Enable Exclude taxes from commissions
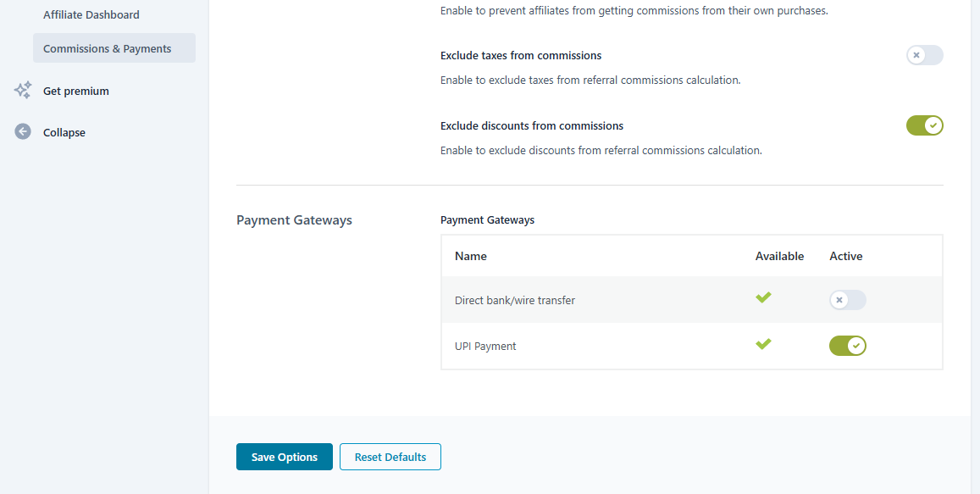Screen dimensions: 980x494 [924, 55]
